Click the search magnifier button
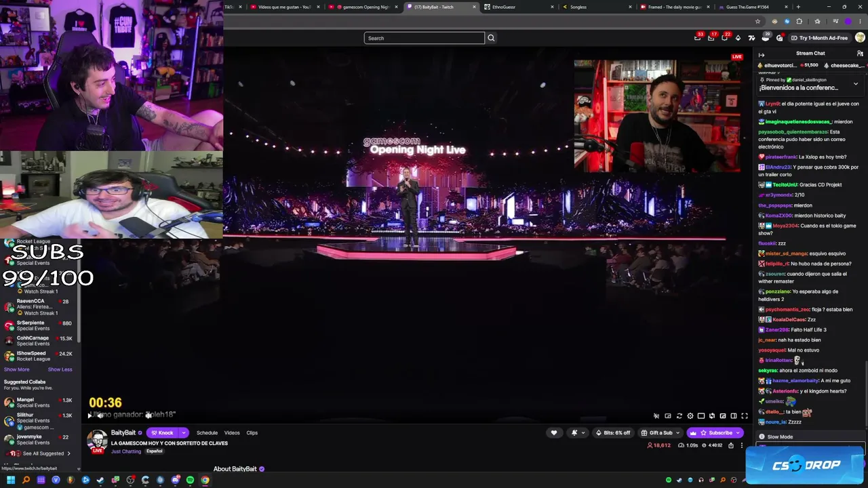This screenshot has height=488, width=868. pyautogui.click(x=491, y=38)
